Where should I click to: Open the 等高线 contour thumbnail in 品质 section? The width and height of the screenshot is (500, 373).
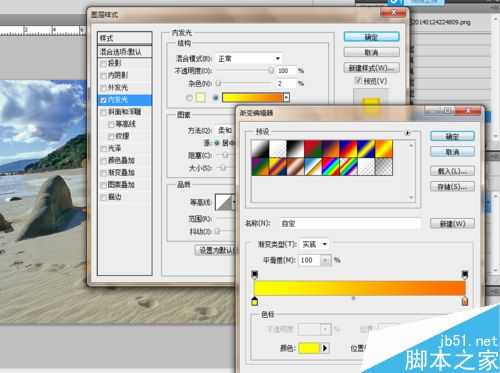coord(224,202)
